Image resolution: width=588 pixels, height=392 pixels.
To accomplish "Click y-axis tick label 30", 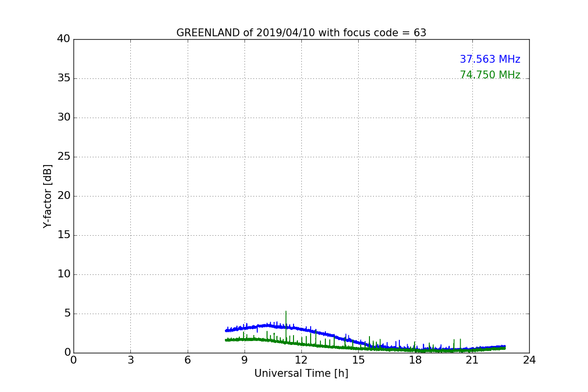I will (64, 118).
